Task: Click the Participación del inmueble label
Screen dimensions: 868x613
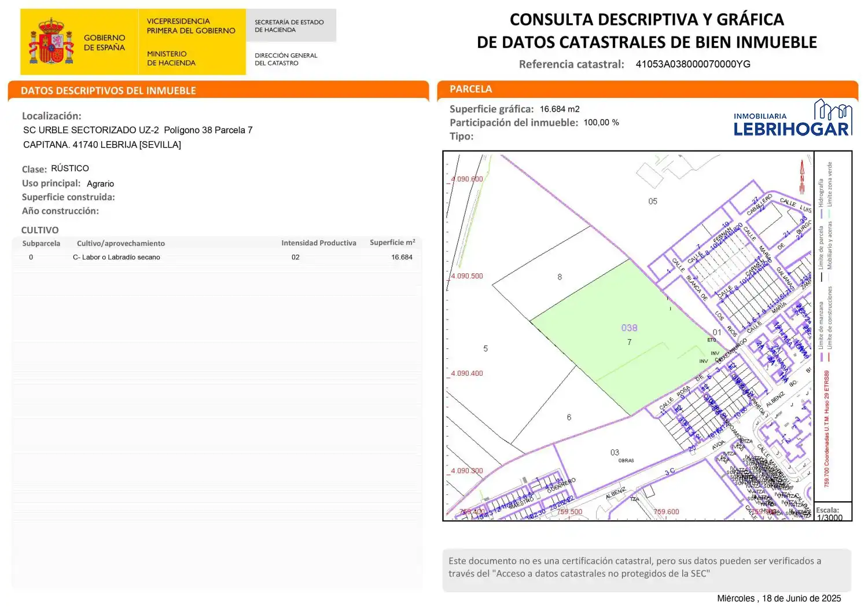Action: [x=514, y=123]
